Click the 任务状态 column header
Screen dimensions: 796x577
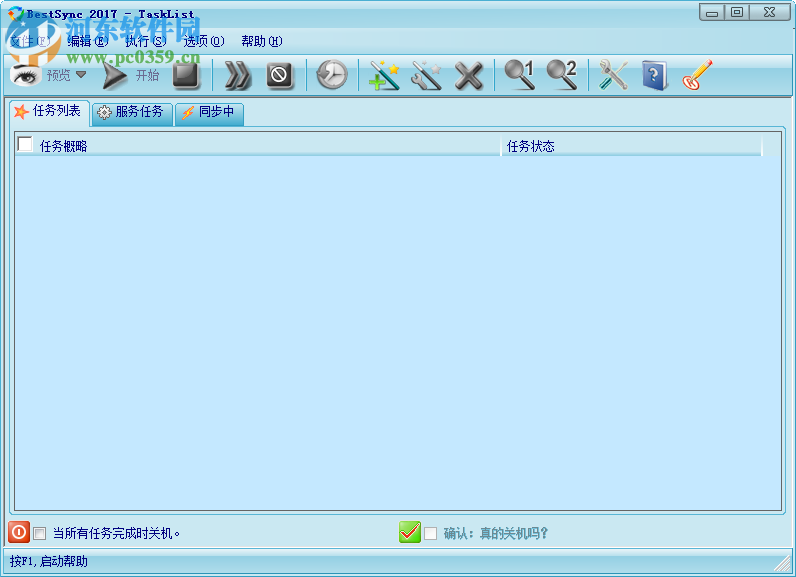632,146
